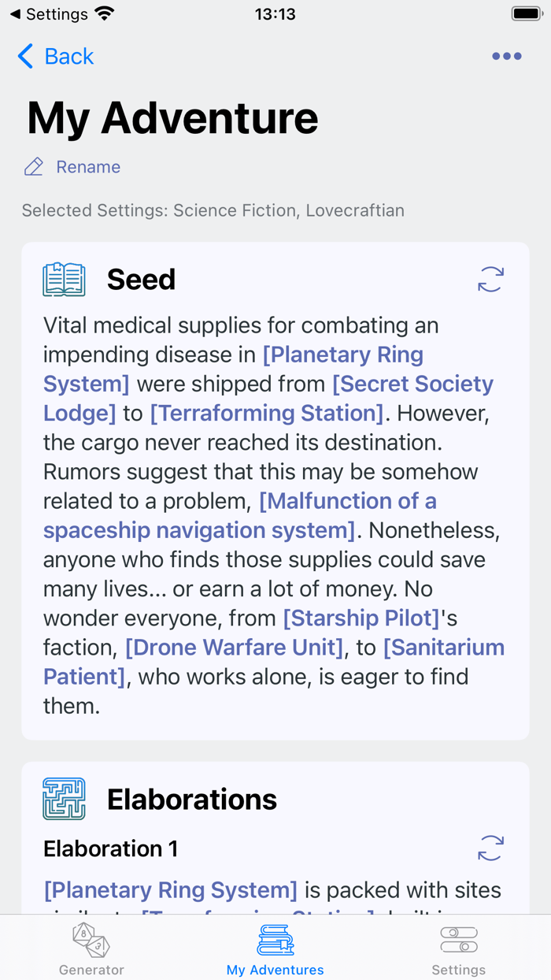This screenshot has height=980, width=551.
Task: Tap the refresh icon in the Seed card
Action: click(x=490, y=280)
